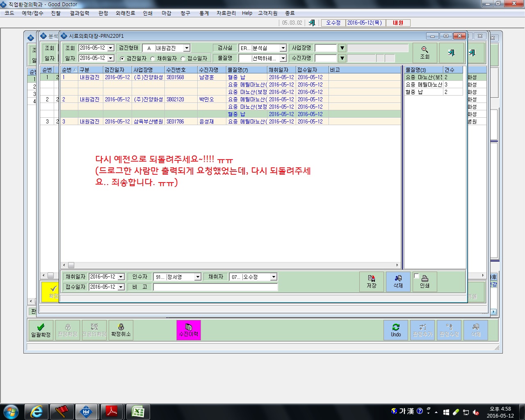This screenshot has height=420, width=525.
Task: Select the 검진일자 radio button
Action: click(122, 59)
